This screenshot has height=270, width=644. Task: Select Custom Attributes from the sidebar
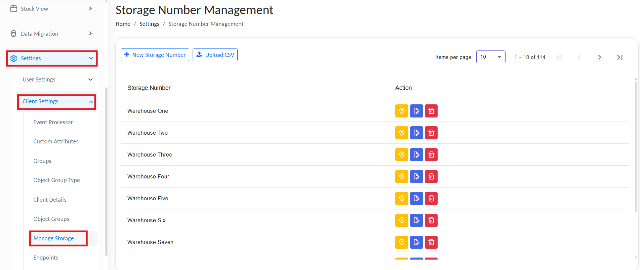coord(56,141)
